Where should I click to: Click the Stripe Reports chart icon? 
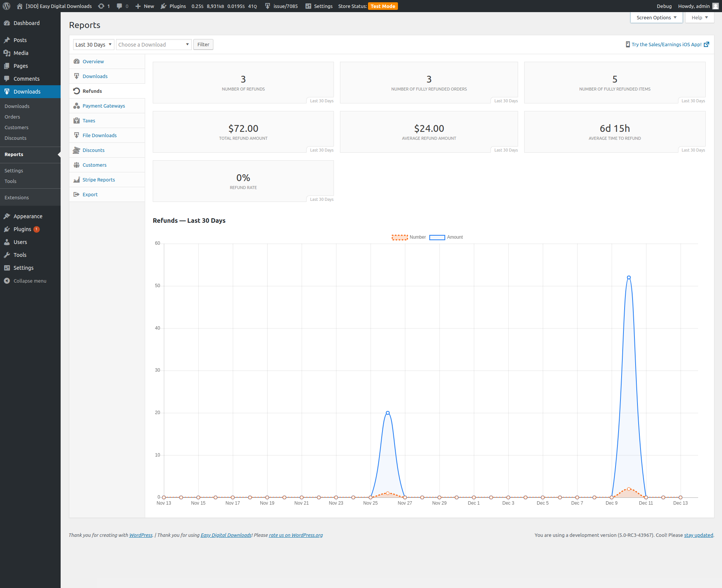click(77, 180)
